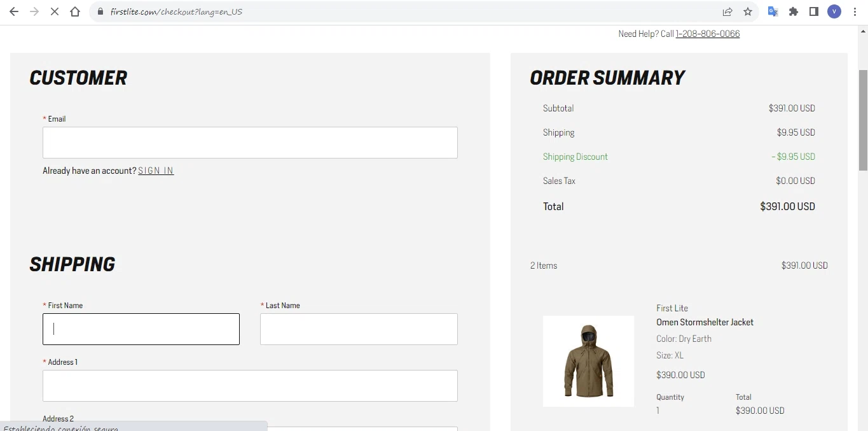Click the Email input field

click(x=250, y=143)
